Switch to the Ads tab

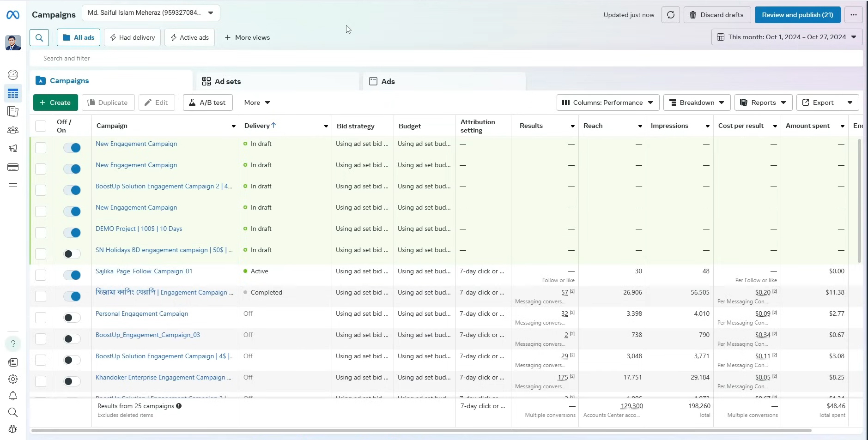(388, 81)
